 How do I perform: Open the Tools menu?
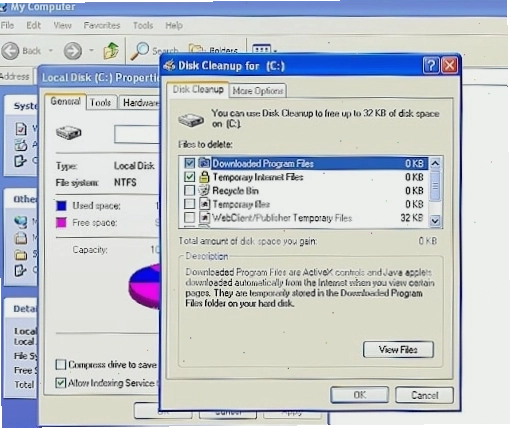tap(143, 25)
